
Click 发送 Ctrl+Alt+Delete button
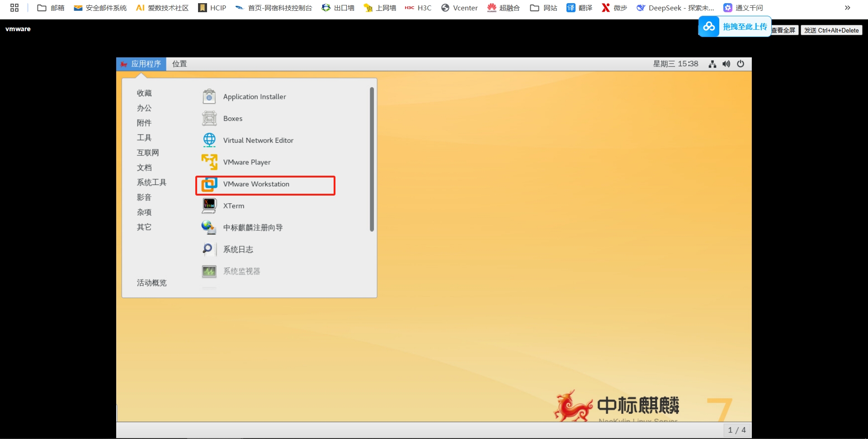pyautogui.click(x=831, y=30)
